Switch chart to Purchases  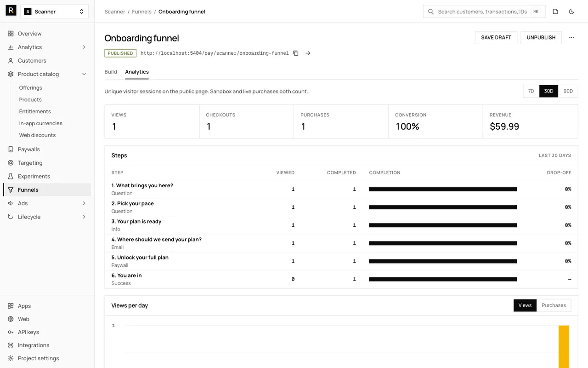tap(554, 305)
